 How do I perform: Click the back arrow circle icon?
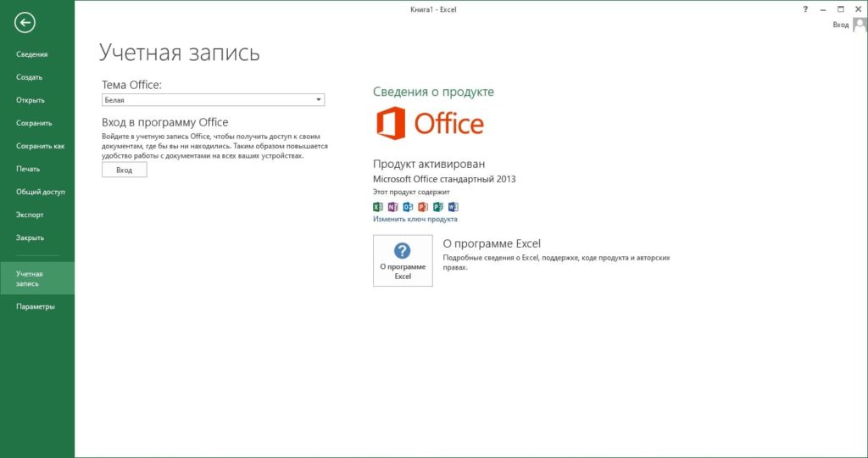(25, 23)
